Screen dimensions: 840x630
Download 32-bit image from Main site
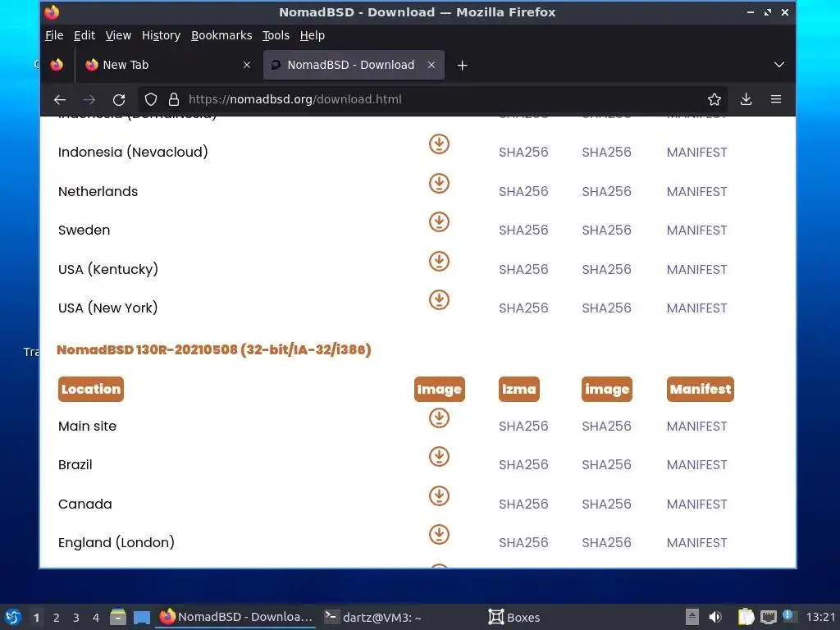click(439, 418)
